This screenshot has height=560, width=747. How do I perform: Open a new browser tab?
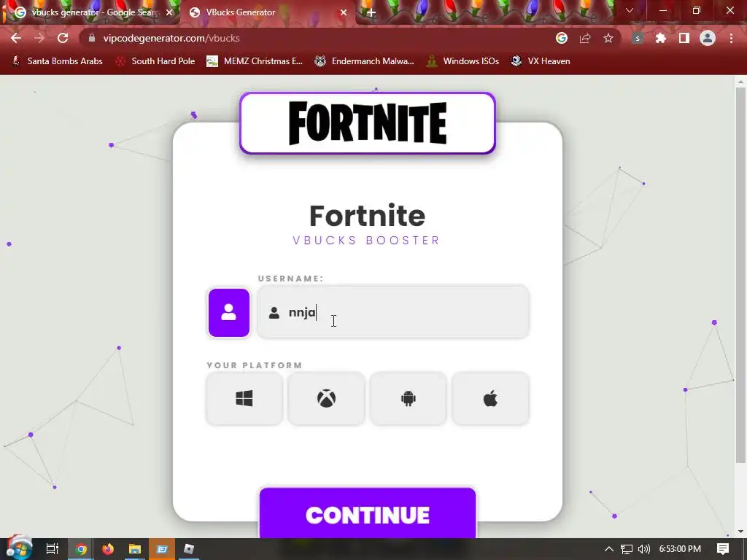coord(371,13)
